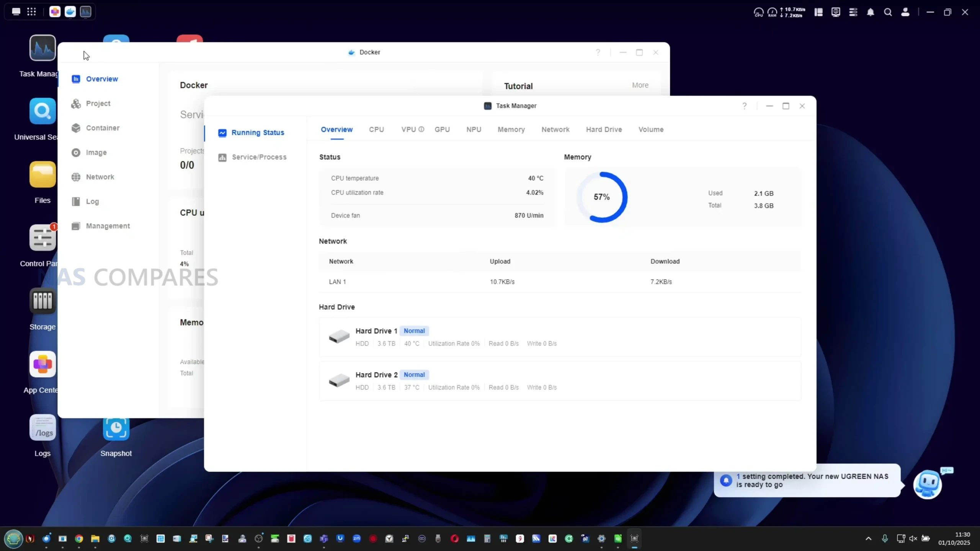The width and height of the screenshot is (980, 551).
Task: Click the notification bell icon
Action: 870,12
